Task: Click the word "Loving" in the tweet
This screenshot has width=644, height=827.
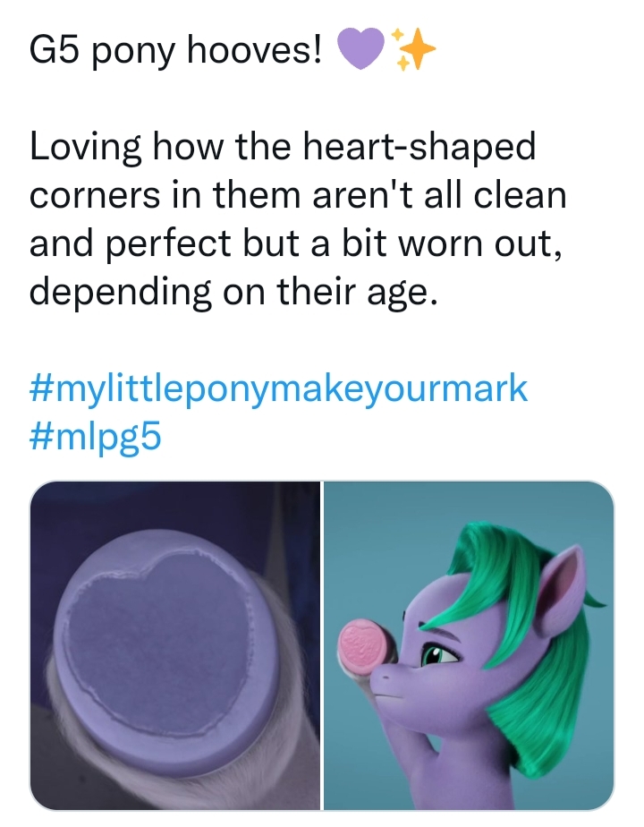Action: click(x=86, y=149)
